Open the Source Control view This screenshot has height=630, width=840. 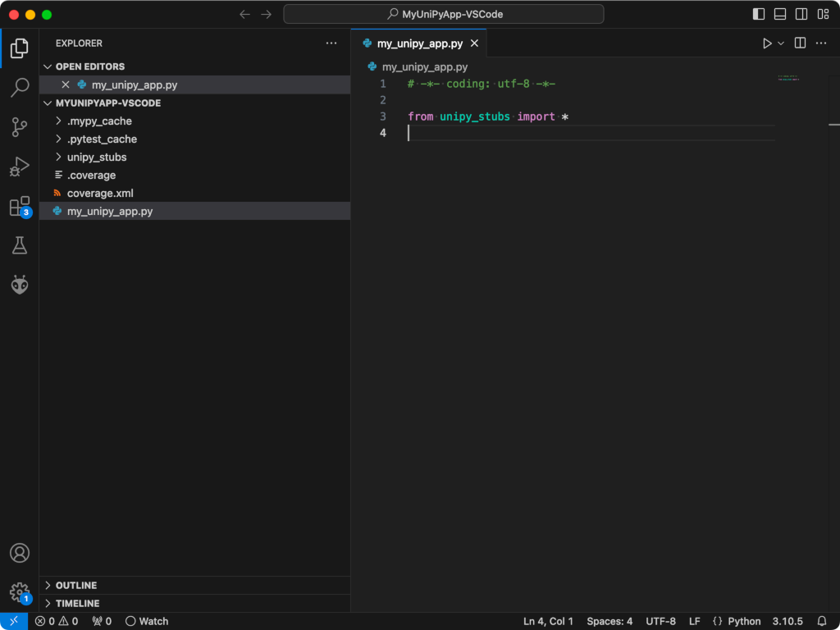pyautogui.click(x=20, y=127)
